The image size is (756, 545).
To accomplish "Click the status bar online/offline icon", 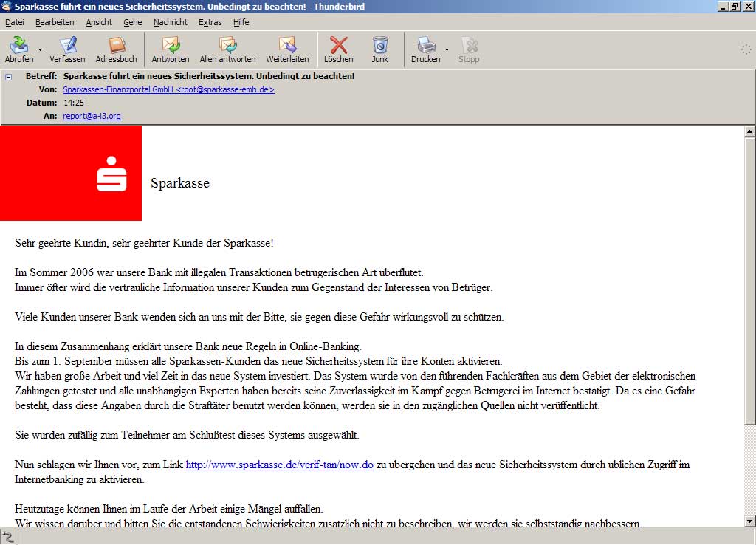I will (9, 537).
